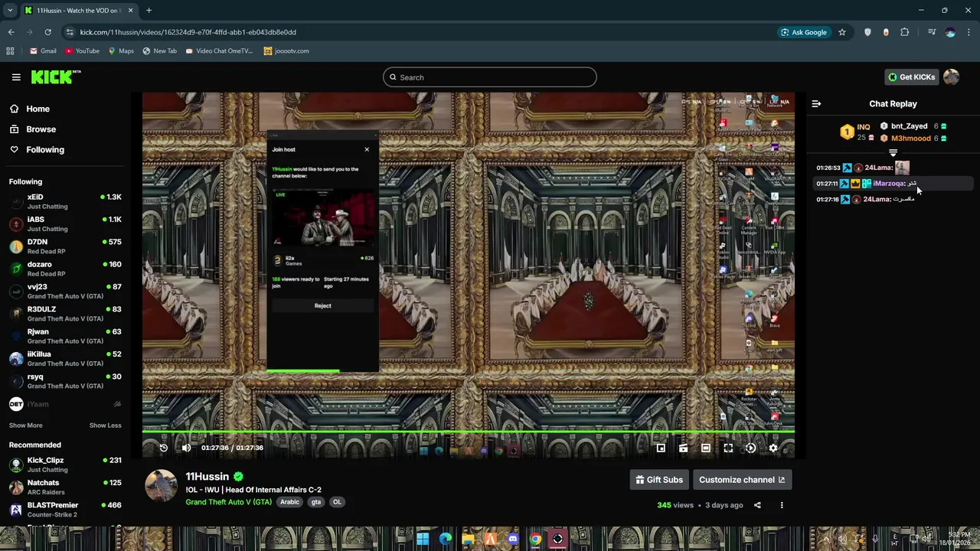This screenshot has width=980, height=551.
Task: Open 11Hussin channel name link
Action: point(207,477)
